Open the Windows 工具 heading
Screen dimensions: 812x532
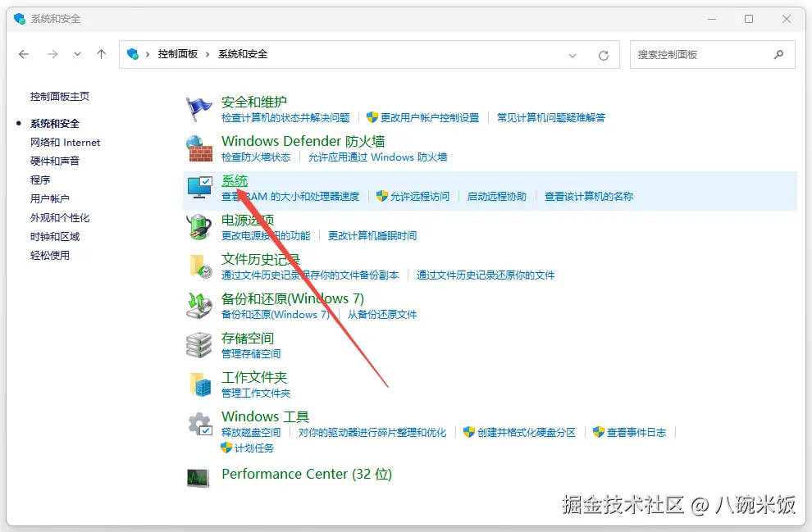point(265,416)
